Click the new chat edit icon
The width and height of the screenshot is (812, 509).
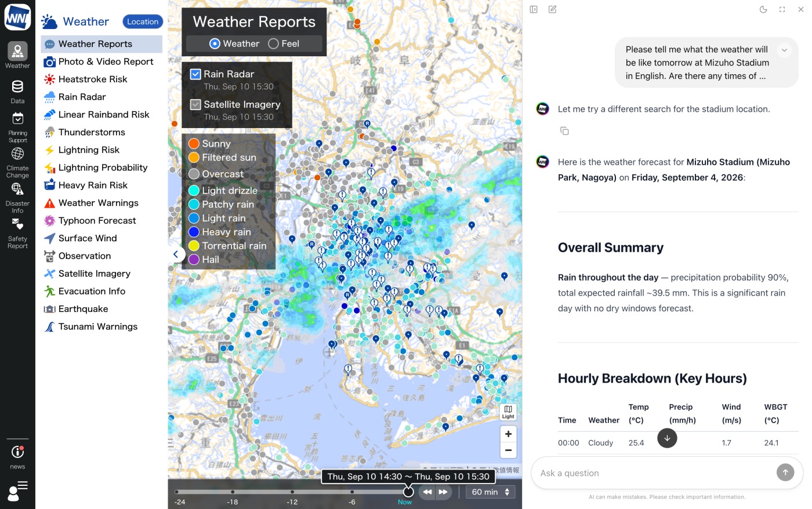pyautogui.click(x=552, y=9)
